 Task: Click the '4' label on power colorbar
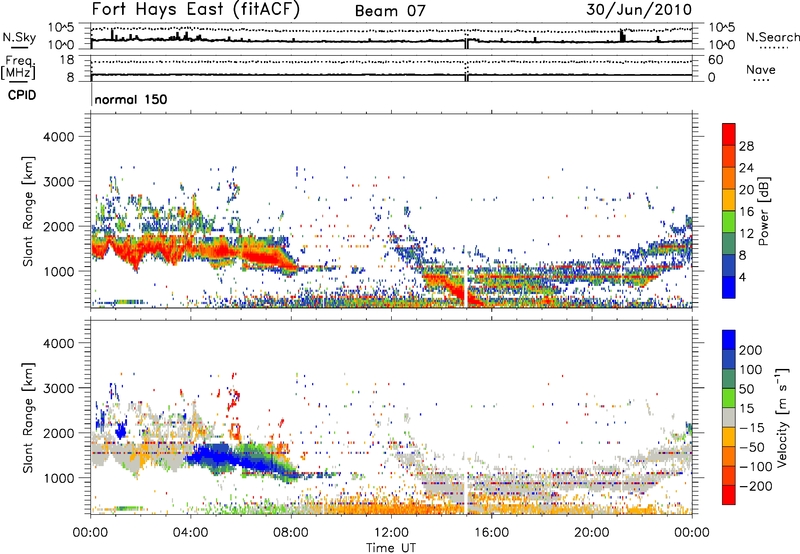coord(742,277)
